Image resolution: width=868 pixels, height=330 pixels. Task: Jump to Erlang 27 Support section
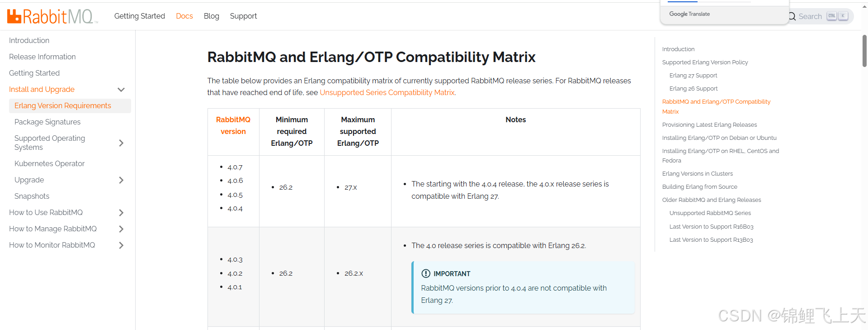pyautogui.click(x=693, y=75)
